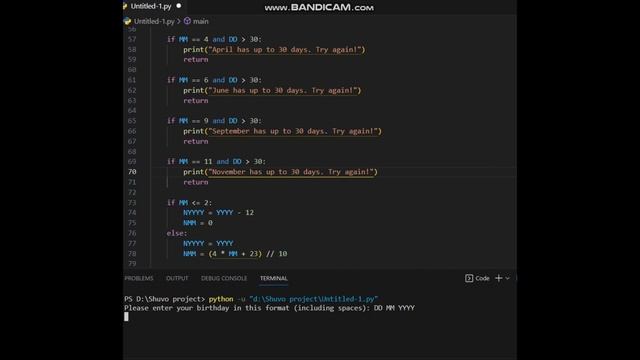The image size is (640, 360).
Task: Click the return statement on line 71
Action: pos(196,182)
